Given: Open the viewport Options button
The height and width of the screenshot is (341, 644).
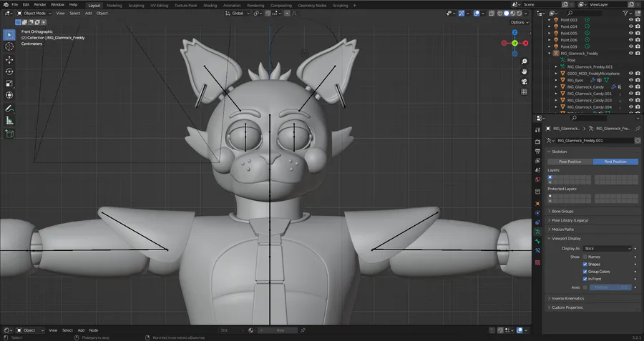Looking at the screenshot, I should [x=519, y=22].
